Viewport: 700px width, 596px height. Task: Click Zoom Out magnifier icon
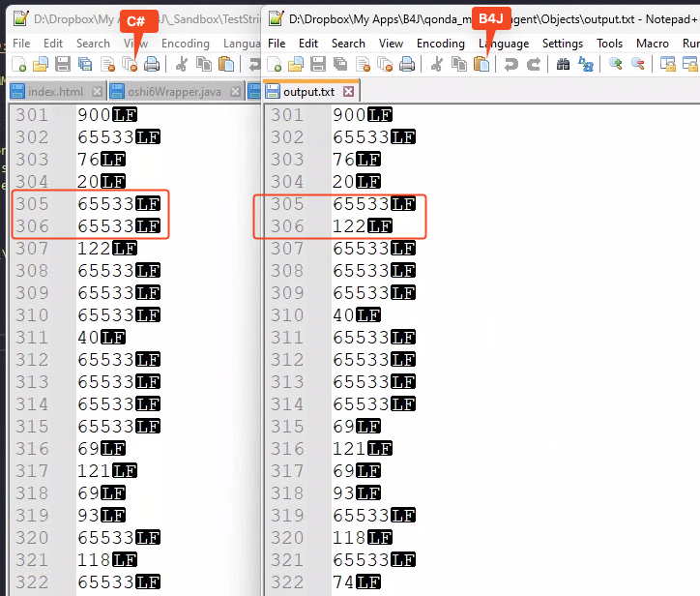point(638,64)
